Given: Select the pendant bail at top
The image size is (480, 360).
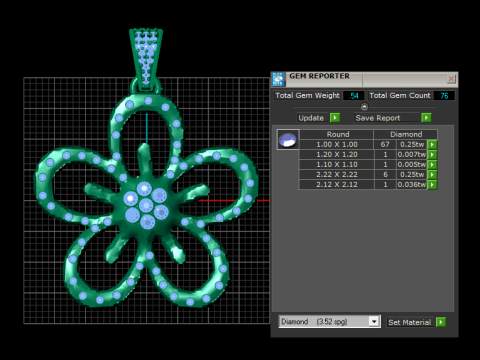Looking at the screenshot, I should pyautogui.click(x=146, y=59).
